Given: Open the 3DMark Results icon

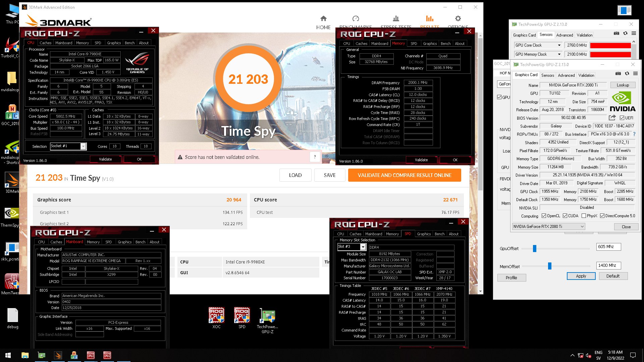Looking at the screenshot, I should pyautogui.click(x=430, y=18).
